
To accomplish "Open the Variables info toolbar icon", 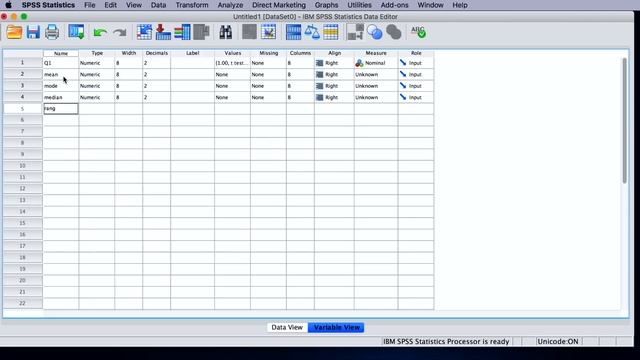I will 182,32.
